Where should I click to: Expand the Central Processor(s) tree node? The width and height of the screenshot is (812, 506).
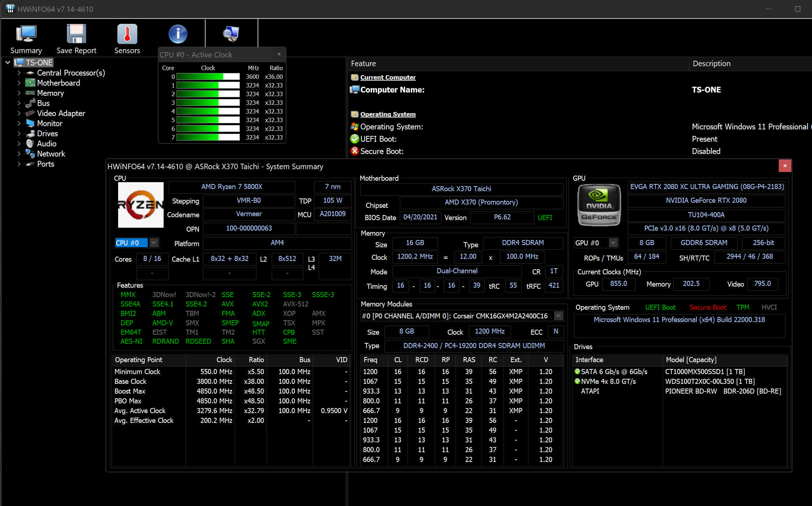19,73
